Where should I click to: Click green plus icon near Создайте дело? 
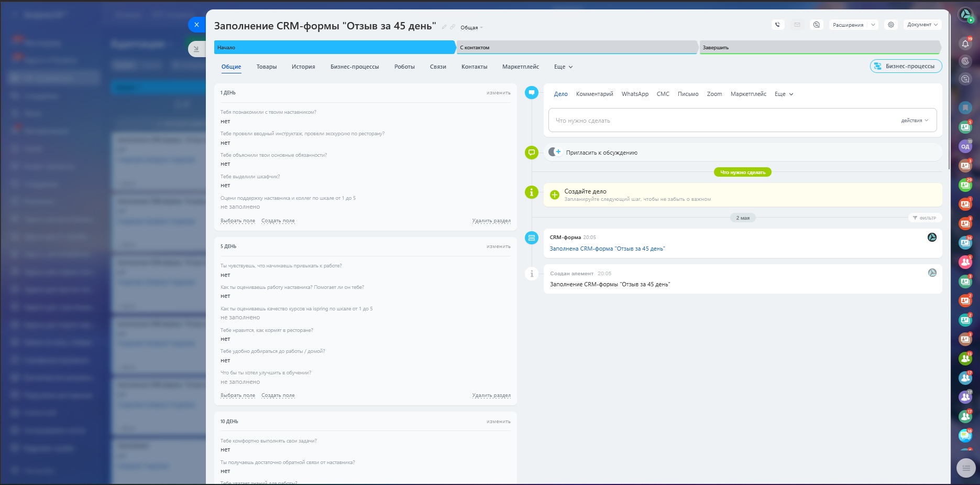point(555,195)
